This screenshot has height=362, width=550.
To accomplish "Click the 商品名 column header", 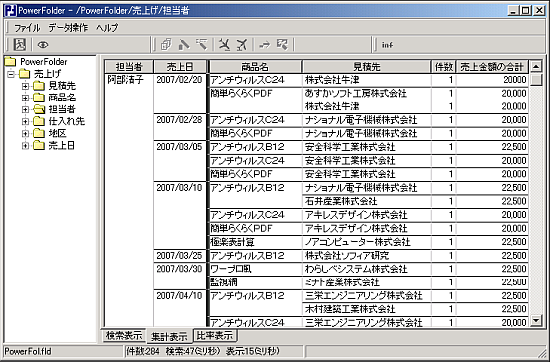I will 255,66.
